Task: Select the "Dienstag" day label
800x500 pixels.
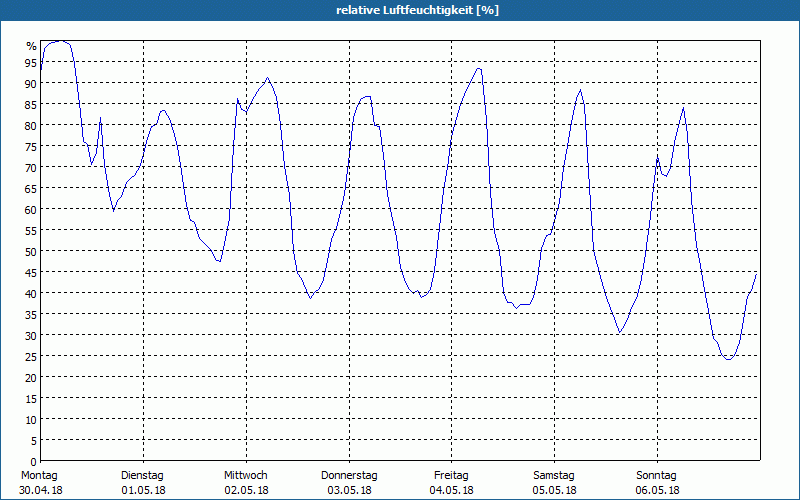Action: click(x=142, y=475)
